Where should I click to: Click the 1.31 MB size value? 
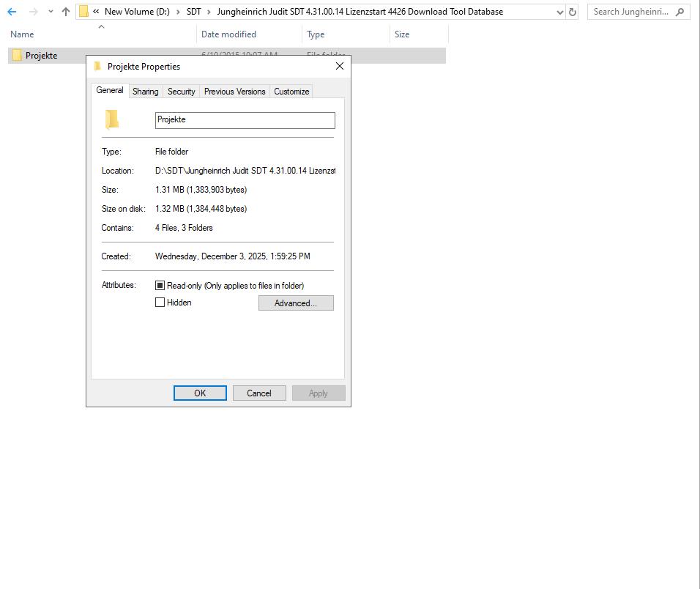pos(201,190)
